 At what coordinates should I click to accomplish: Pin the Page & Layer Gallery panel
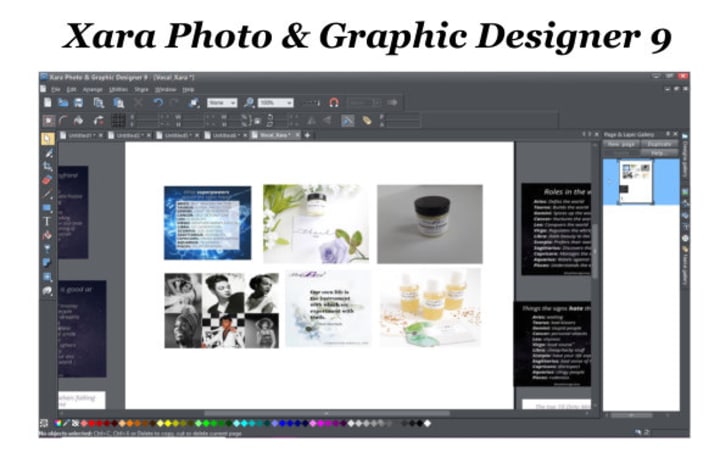click(x=668, y=134)
